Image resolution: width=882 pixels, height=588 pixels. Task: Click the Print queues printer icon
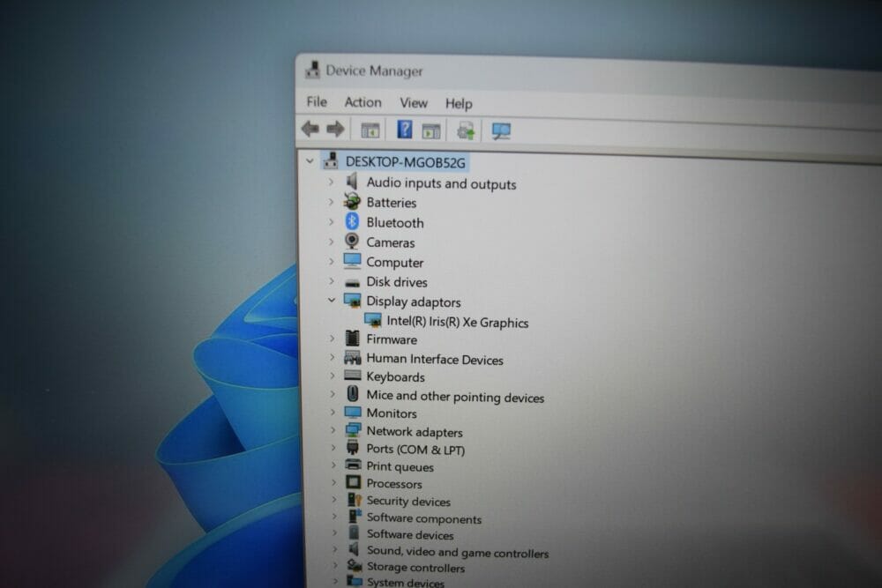[354, 465]
